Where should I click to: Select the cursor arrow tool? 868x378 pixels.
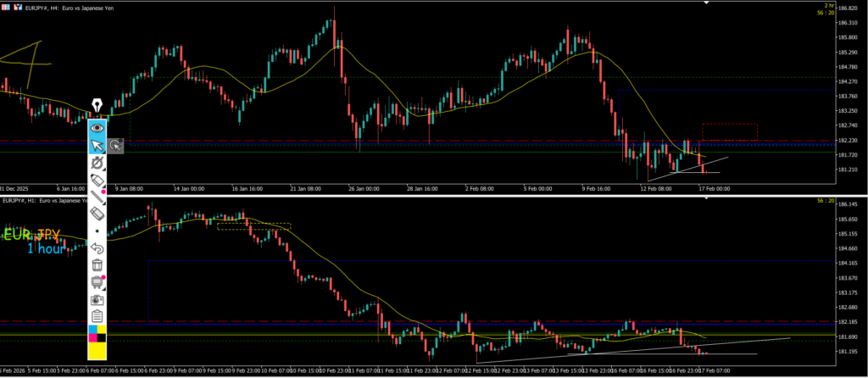[97, 145]
